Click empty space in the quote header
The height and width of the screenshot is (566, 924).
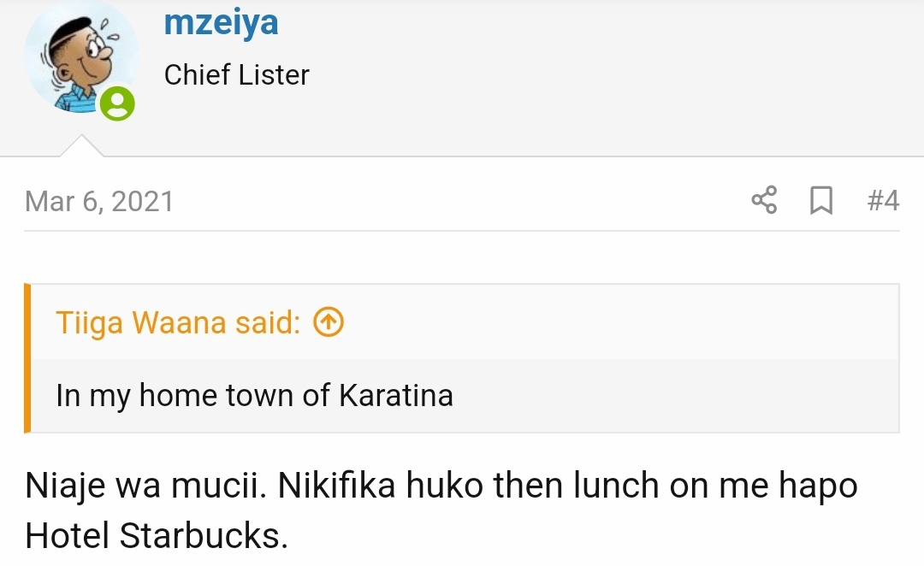[x=616, y=323]
